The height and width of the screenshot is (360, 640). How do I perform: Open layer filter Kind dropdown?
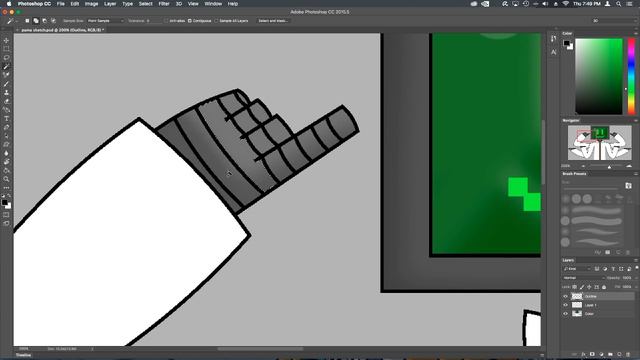577,269
